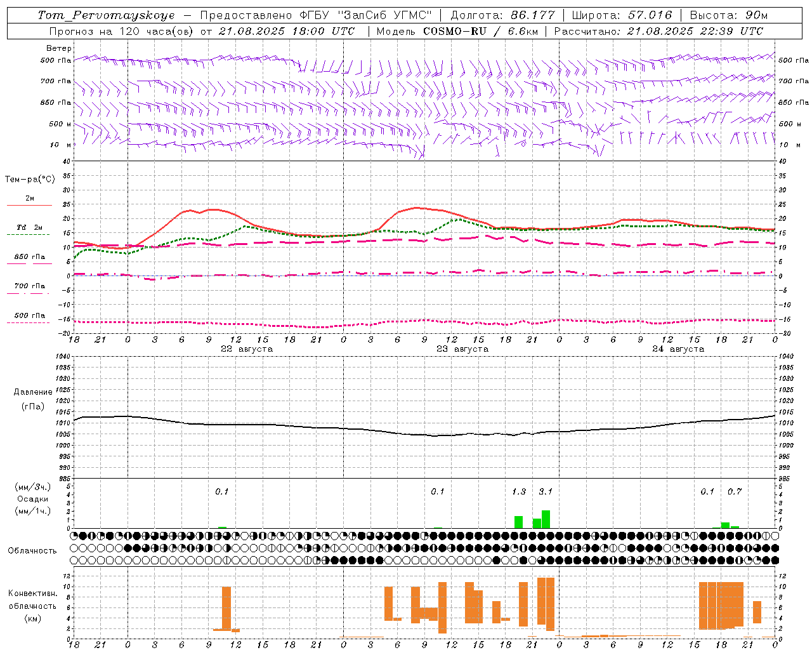Click the 700 гПа temperature legend entry
The image size is (812, 650).
(x=29, y=286)
